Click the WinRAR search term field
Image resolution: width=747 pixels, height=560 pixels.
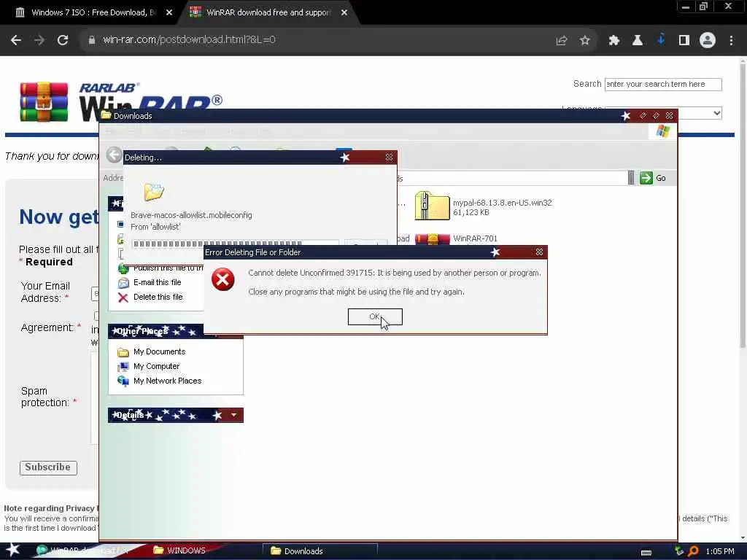tap(663, 85)
